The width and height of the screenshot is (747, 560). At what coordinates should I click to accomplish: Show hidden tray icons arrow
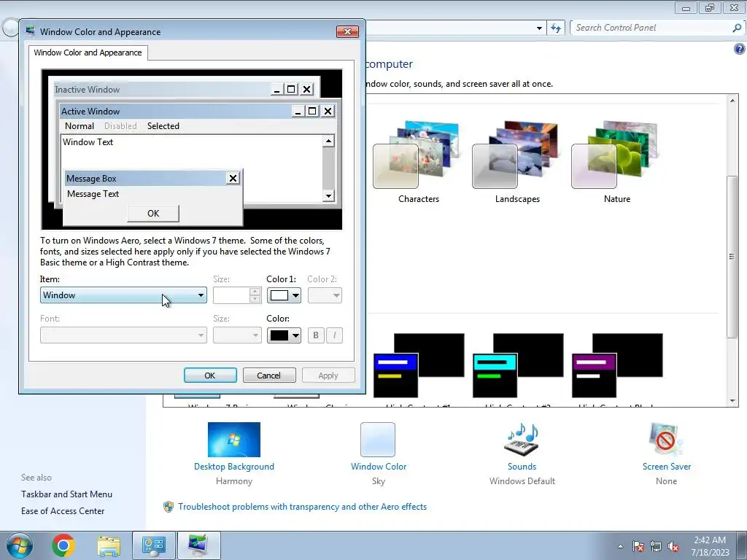point(620,546)
